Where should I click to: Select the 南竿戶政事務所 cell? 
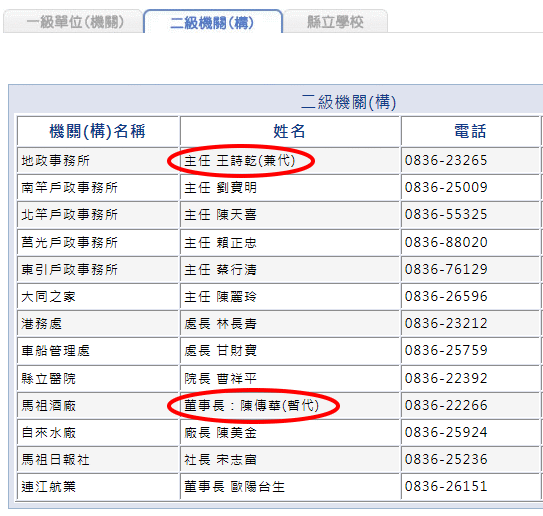coord(98,188)
